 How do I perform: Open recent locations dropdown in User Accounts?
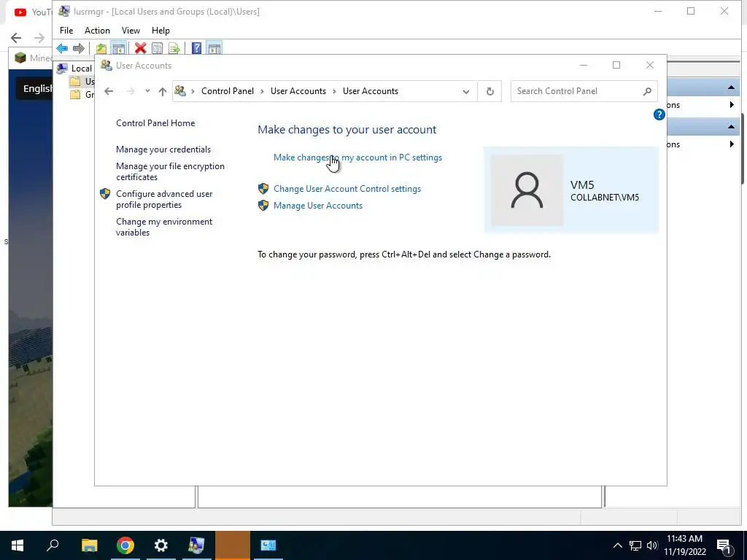tap(147, 91)
